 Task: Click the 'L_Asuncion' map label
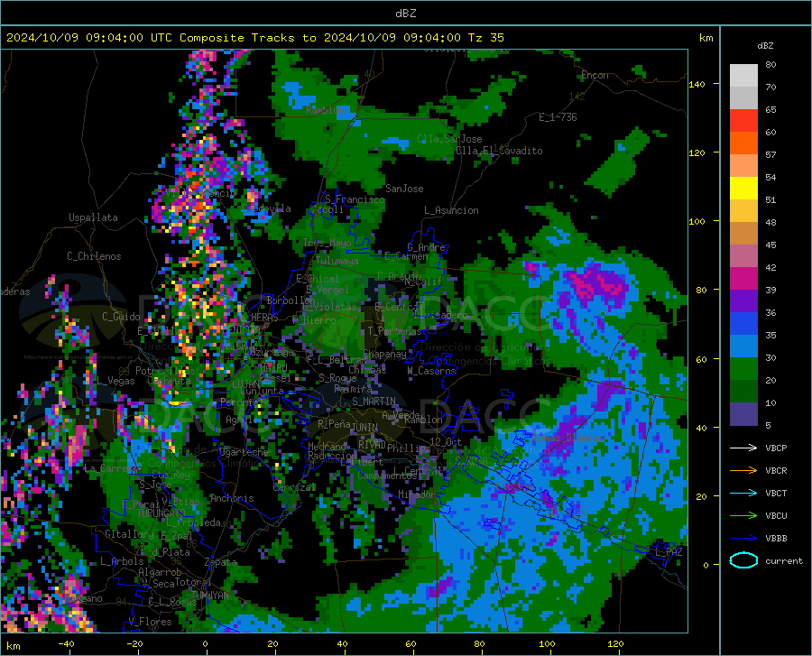pos(451,210)
